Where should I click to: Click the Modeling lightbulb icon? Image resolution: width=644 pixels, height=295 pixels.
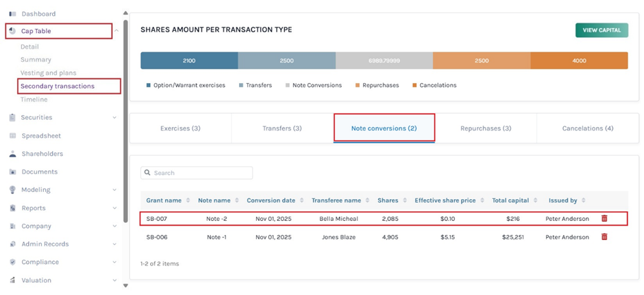tap(12, 190)
